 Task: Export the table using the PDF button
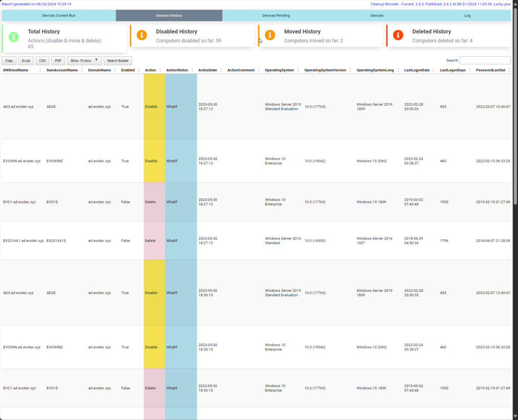pos(58,60)
